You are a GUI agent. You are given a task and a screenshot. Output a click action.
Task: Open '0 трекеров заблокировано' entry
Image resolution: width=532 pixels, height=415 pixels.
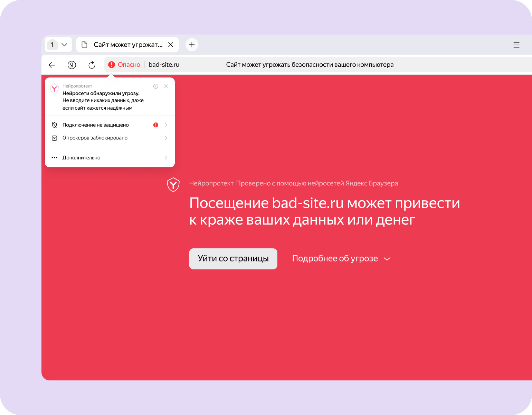(x=110, y=138)
